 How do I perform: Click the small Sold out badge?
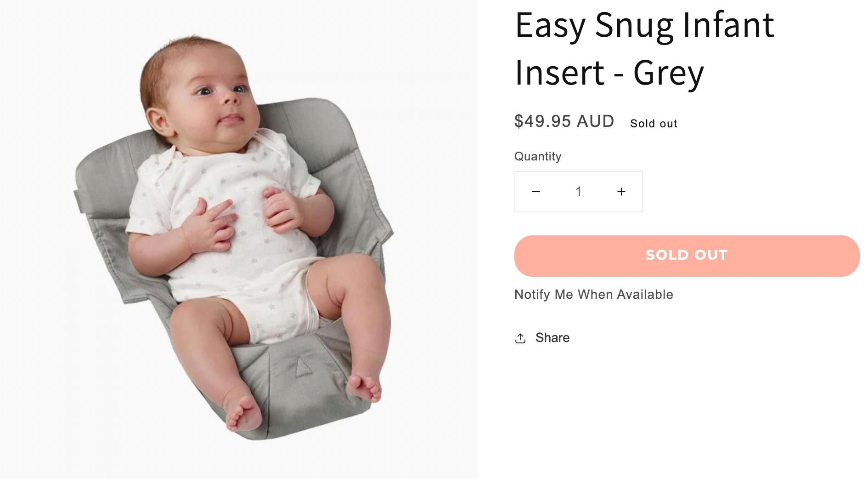(x=654, y=124)
